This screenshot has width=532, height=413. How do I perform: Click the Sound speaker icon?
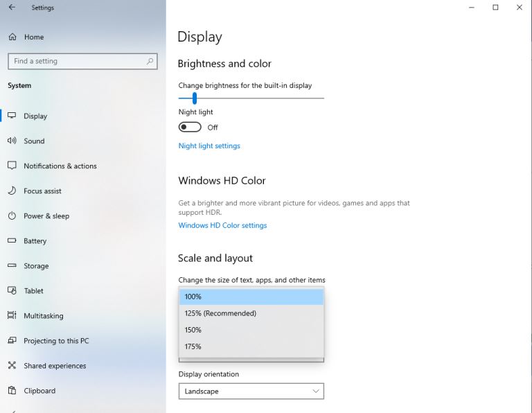tap(12, 141)
